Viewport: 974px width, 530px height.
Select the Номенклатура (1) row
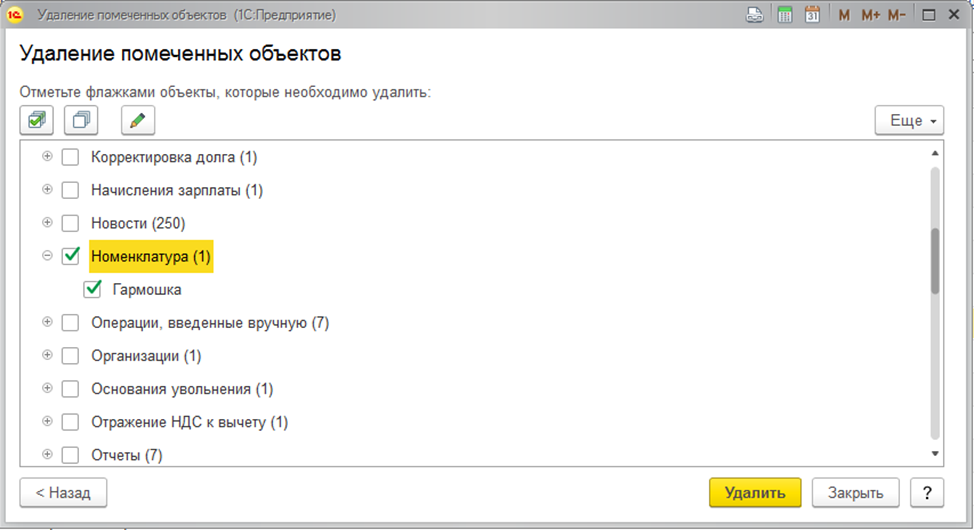click(151, 257)
